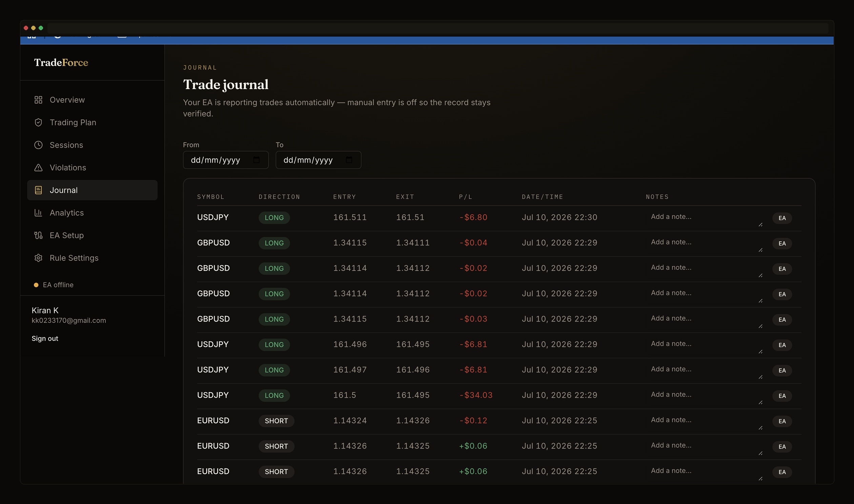Viewport: 854px width, 504px height.
Task: Add a note to the -$34.03 USDJPY trade
Action: [704, 396]
